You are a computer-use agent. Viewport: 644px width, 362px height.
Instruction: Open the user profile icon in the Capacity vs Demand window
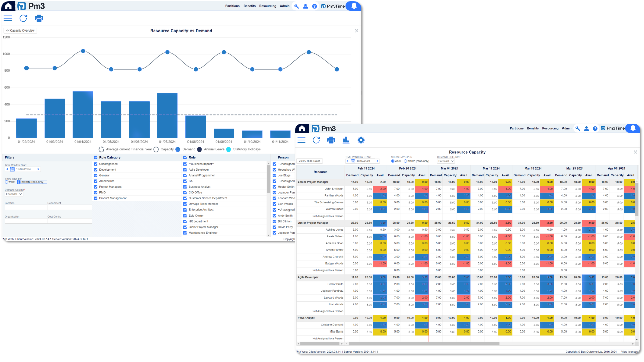pos(305,6)
